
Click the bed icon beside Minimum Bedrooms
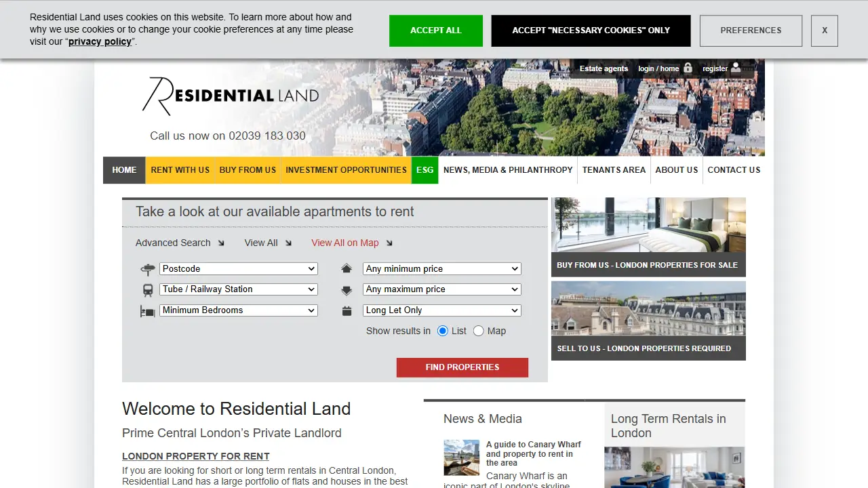[148, 311]
